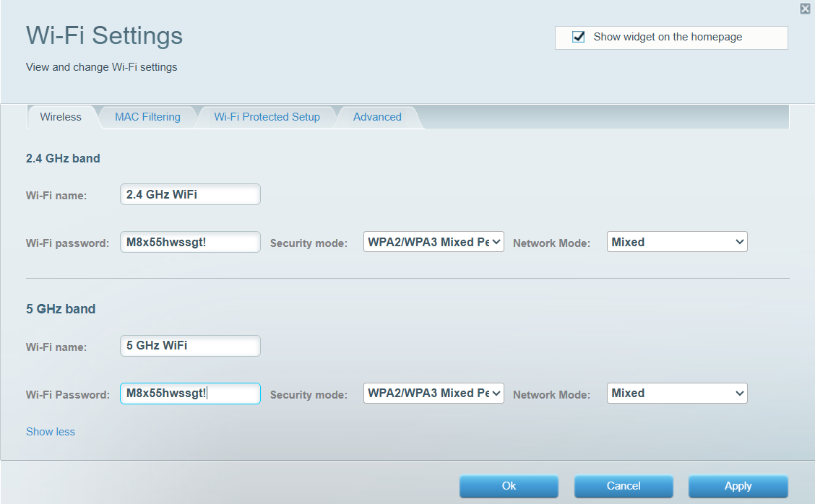Open 2.4 GHz Security mode dropdown
The image size is (815, 504).
pos(434,242)
